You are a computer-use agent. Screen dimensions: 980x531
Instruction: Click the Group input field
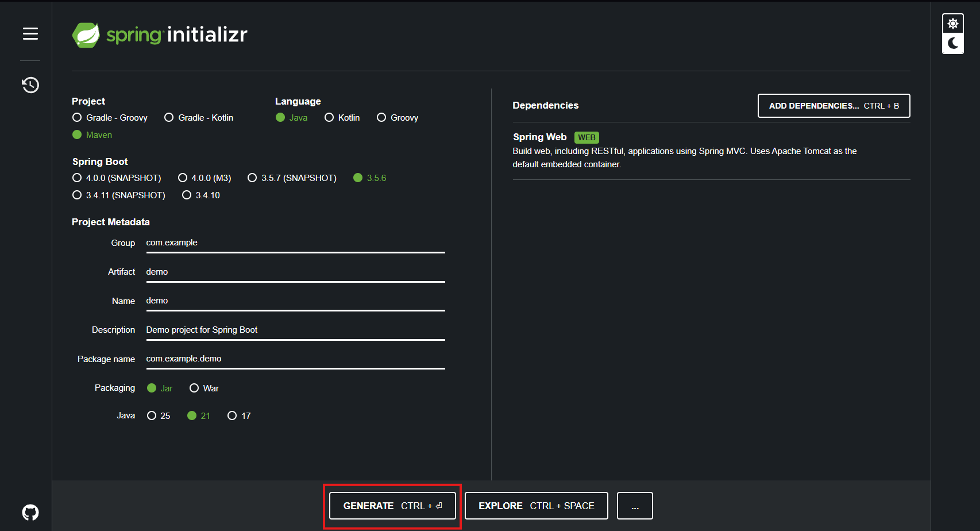pyautogui.click(x=295, y=243)
